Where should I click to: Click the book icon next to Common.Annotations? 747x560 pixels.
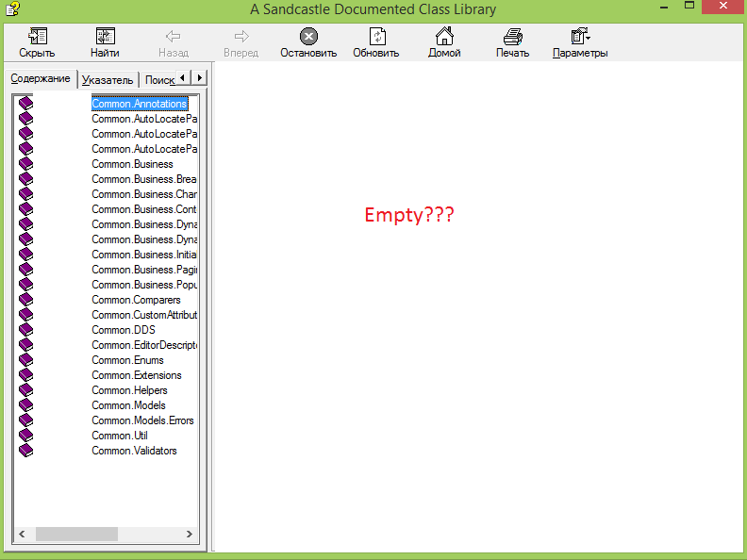pos(25,104)
